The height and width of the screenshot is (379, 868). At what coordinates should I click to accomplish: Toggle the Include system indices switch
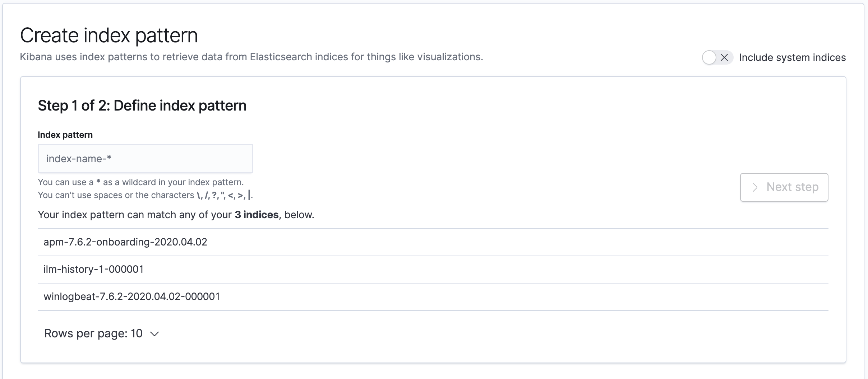point(717,57)
